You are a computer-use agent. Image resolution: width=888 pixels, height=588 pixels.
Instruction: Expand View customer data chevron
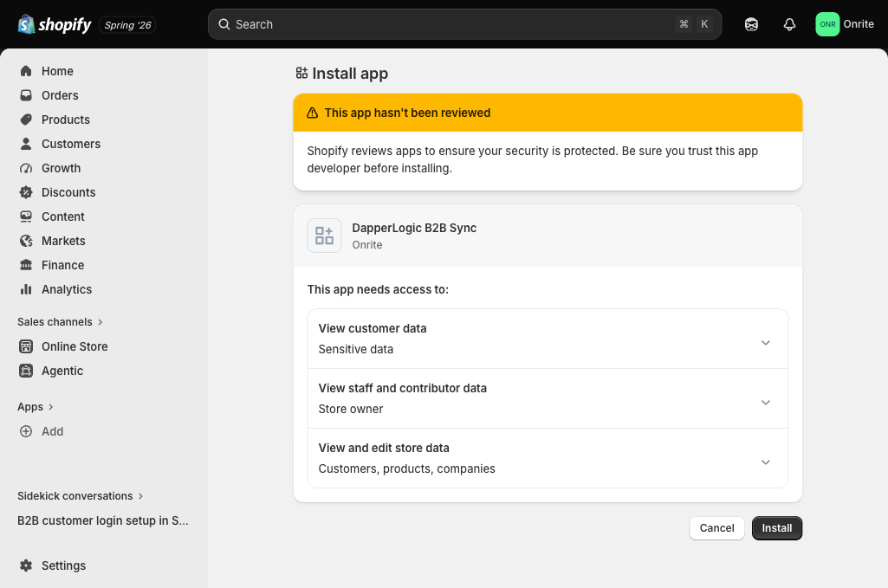pyautogui.click(x=765, y=342)
